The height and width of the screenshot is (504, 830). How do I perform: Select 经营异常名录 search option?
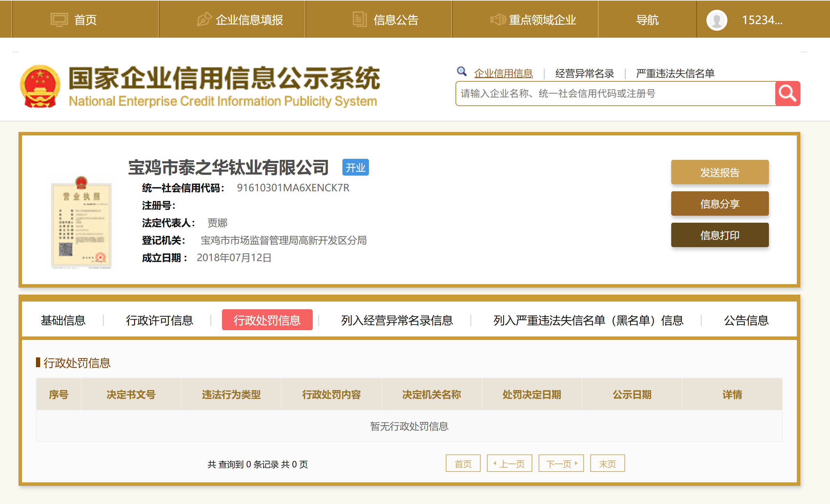584,74
